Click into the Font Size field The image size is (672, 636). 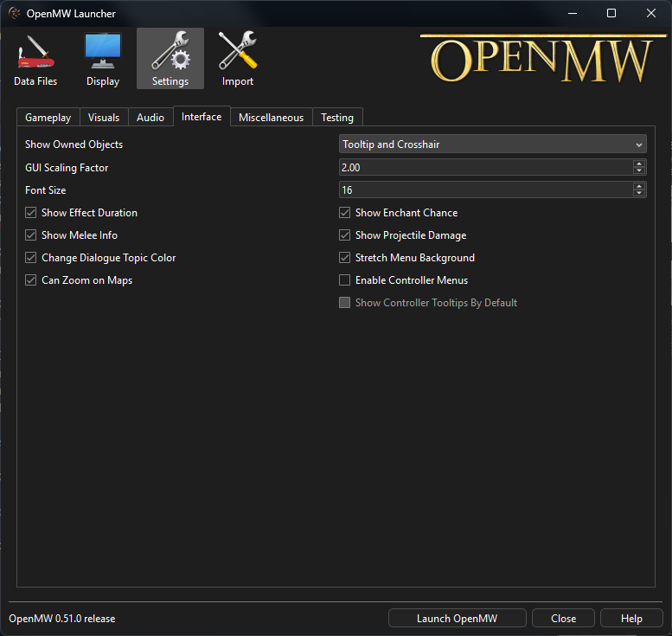pos(485,190)
